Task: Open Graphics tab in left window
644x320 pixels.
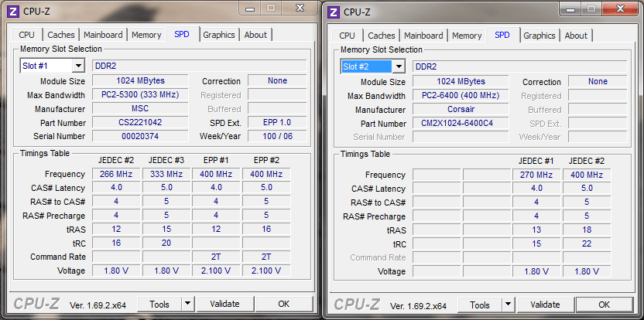Action: tap(219, 35)
